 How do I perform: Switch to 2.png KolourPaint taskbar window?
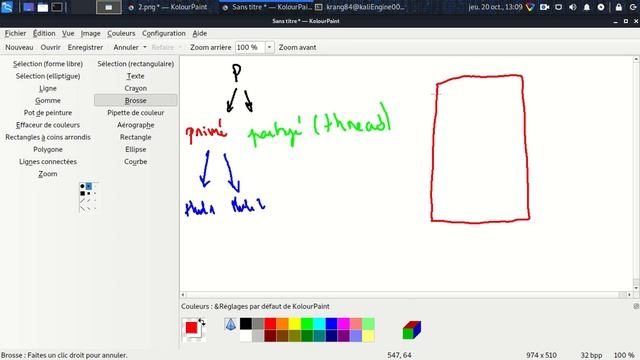pos(169,7)
